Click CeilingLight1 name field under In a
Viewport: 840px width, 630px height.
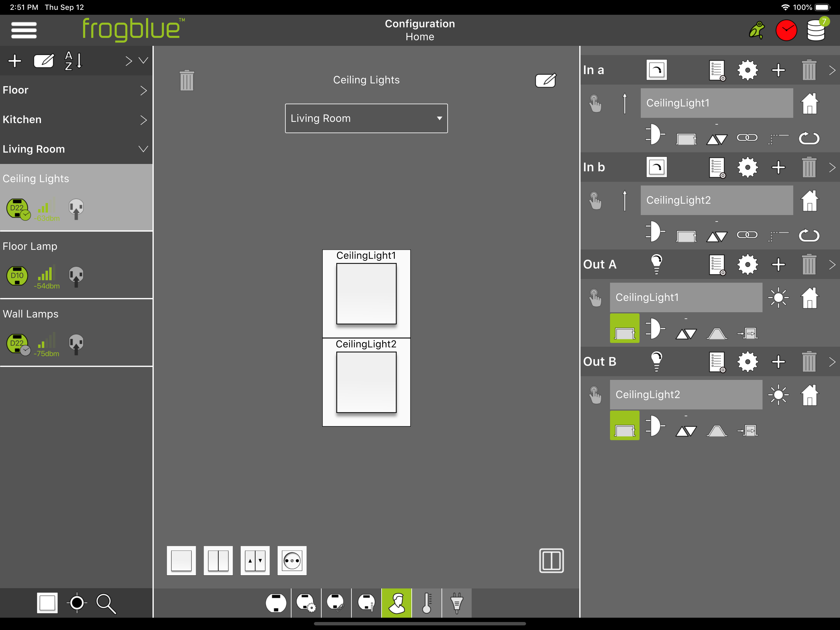tap(716, 103)
